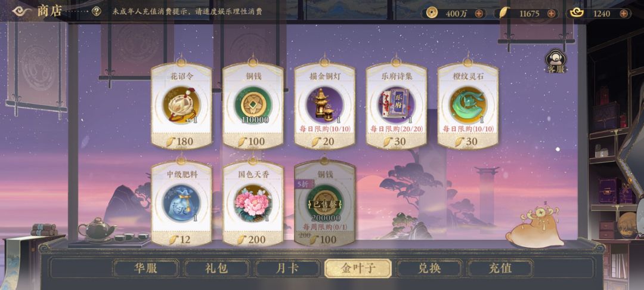Go to the 兑换 tab
644x290 pixels.
(429, 269)
